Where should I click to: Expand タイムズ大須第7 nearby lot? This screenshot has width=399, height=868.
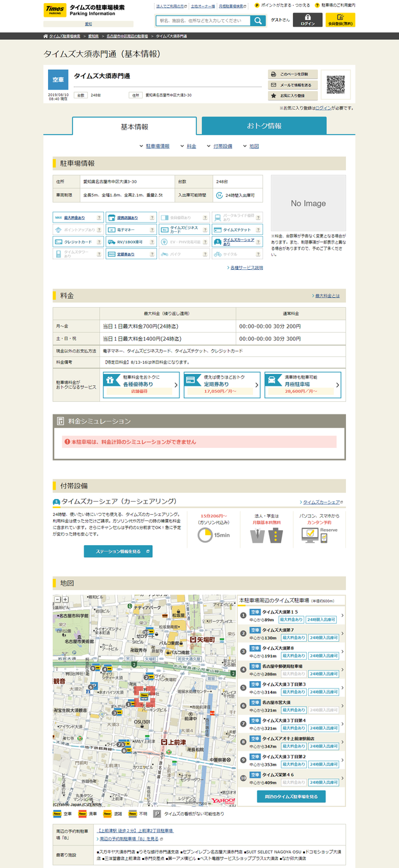point(292,634)
